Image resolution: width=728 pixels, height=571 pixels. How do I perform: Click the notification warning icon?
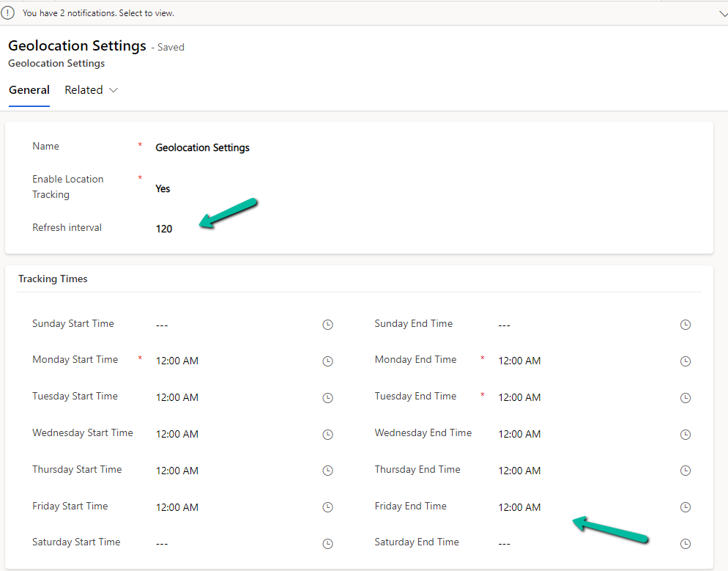(8, 13)
